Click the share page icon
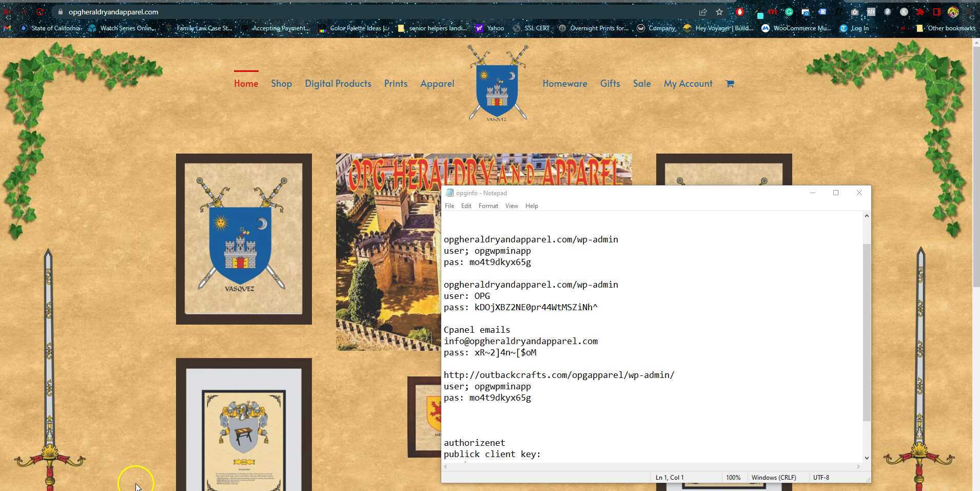Viewport: 980px width, 491px height. pos(703,12)
